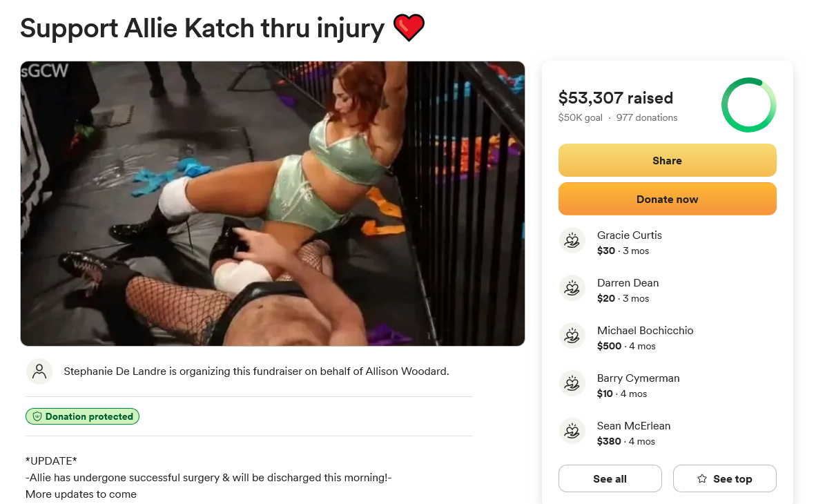Click the green fundraising progress ring

(x=748, y=105)
